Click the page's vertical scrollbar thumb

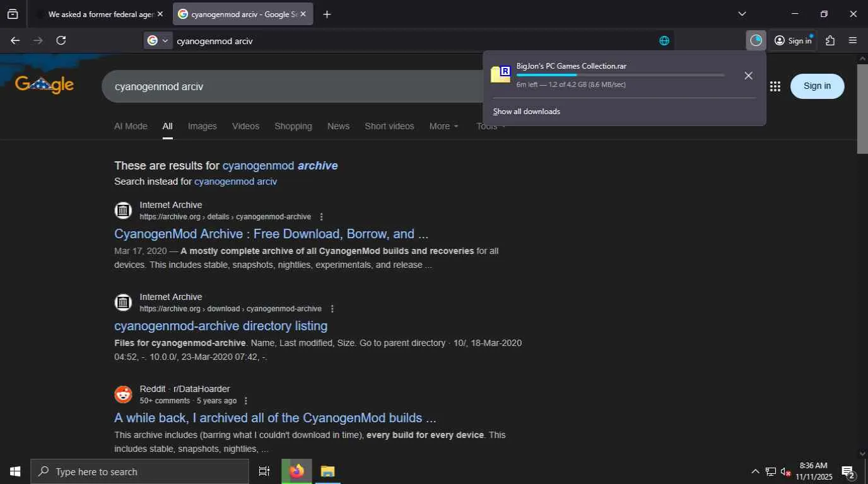(x=862, y=108)
